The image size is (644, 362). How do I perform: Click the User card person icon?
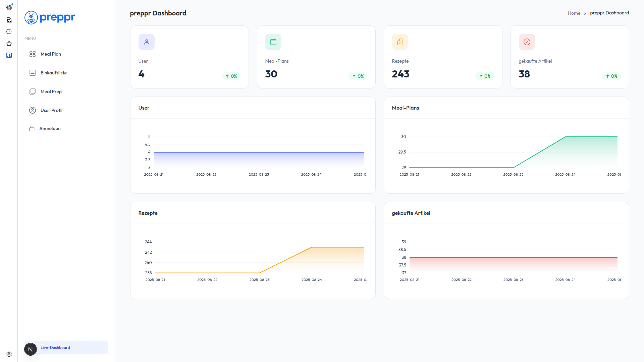147,42
